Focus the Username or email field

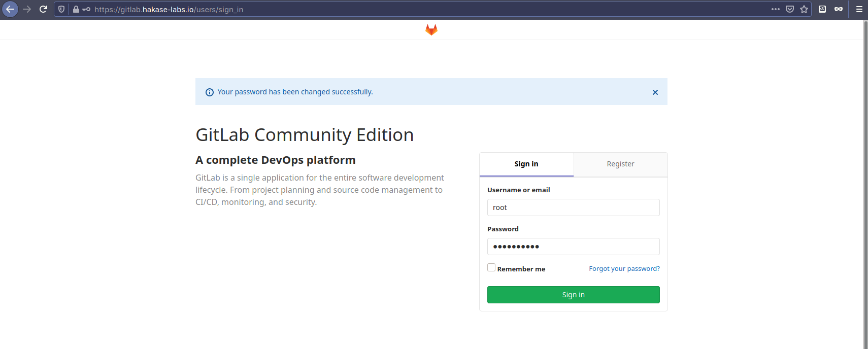574,207
